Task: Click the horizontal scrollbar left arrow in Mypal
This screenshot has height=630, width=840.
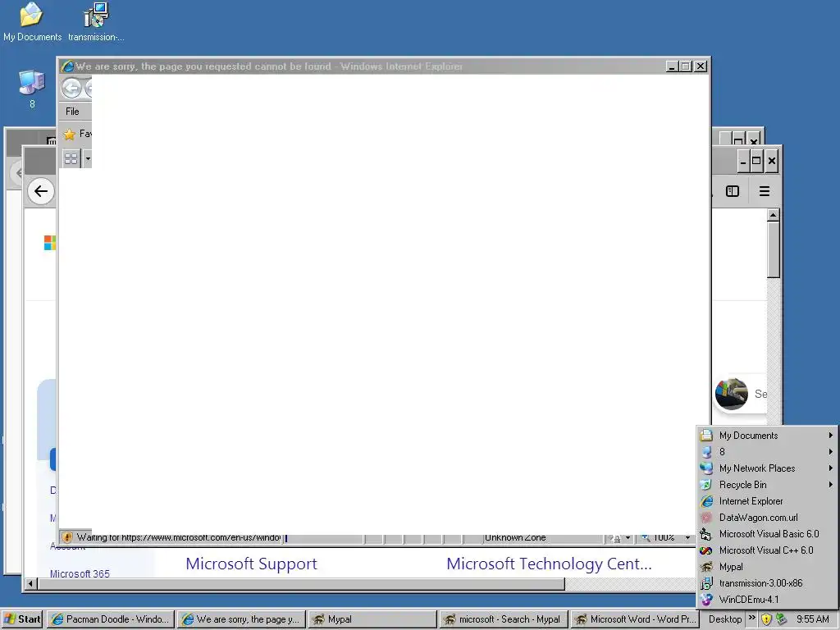Action: [x=31, y=583]
